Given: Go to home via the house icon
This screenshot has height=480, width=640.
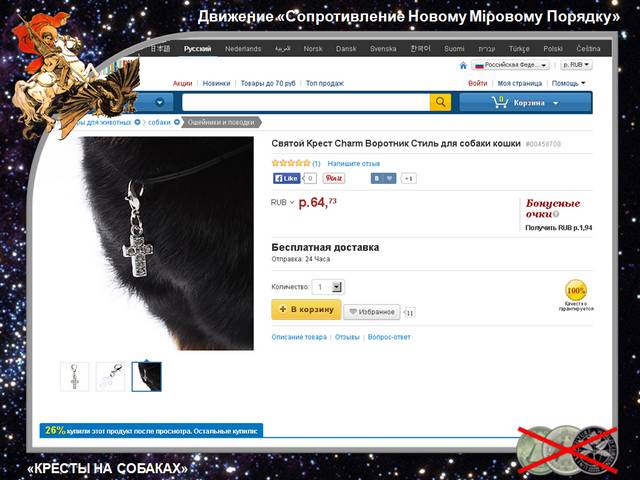Looking at the screenshot, I should point(463,65).
